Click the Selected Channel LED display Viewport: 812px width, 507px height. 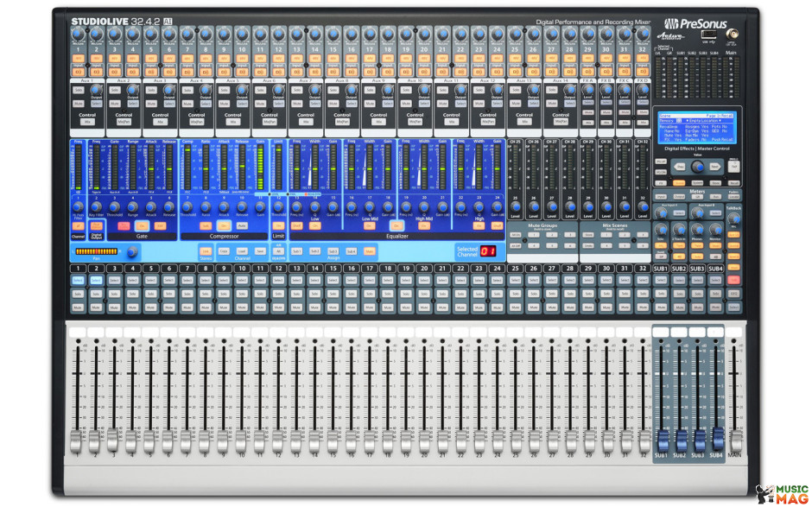pos(488,251)
